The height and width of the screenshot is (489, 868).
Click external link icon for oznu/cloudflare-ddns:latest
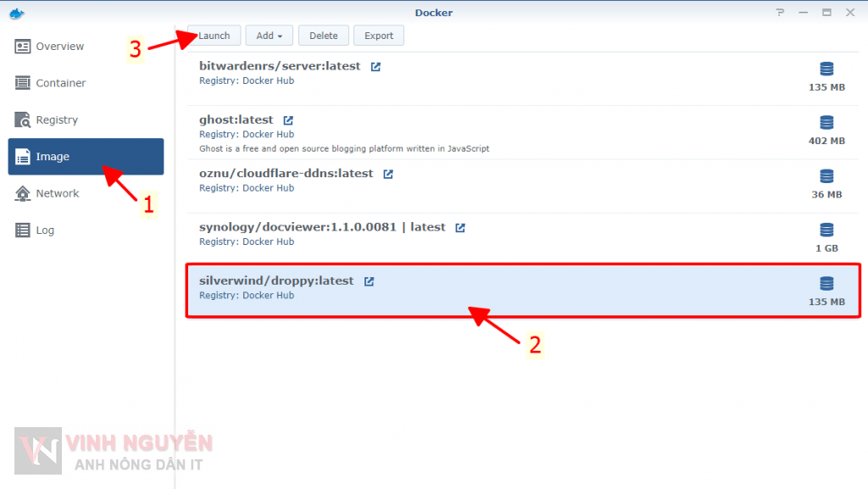(x=388, y=174)
